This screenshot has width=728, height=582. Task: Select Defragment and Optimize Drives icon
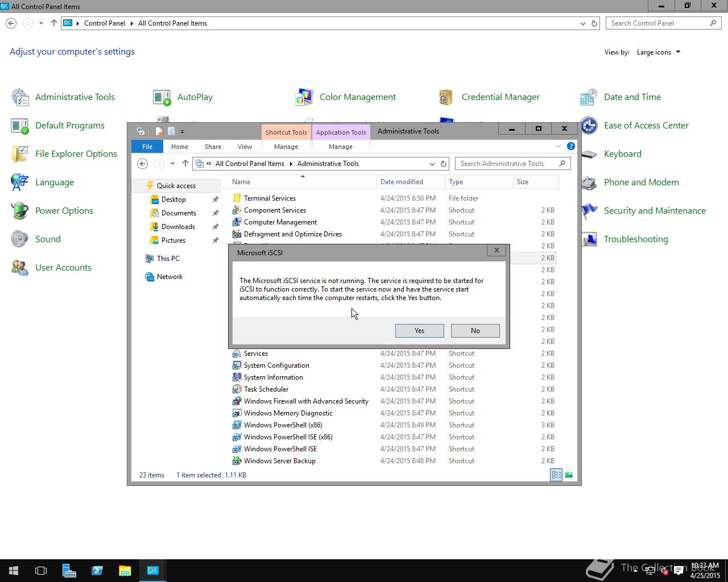tap(237, 234)
